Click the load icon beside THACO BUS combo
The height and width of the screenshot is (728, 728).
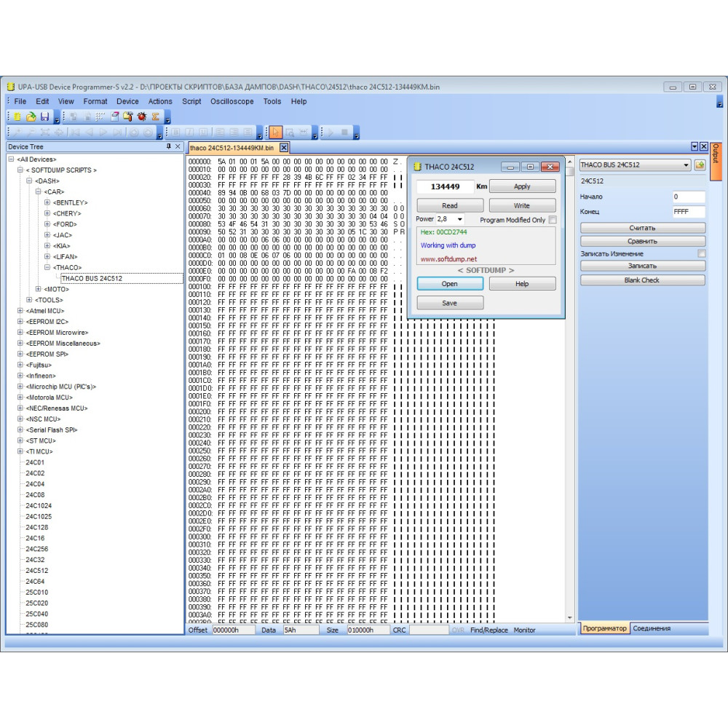[700, 165]
